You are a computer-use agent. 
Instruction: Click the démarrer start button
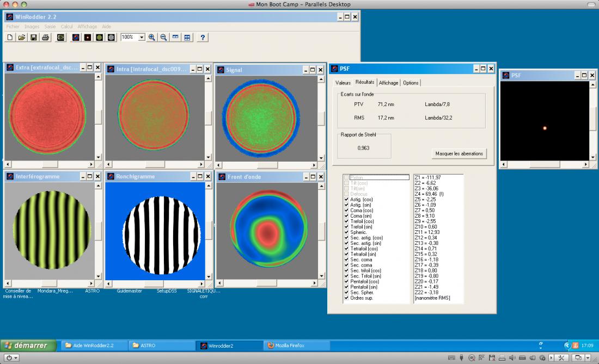tap(28, 346)
